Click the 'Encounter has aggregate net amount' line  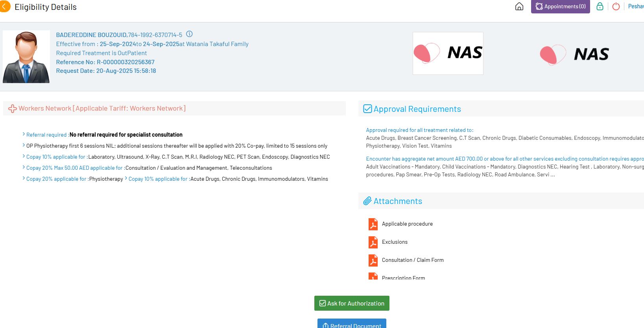point(505,159)
